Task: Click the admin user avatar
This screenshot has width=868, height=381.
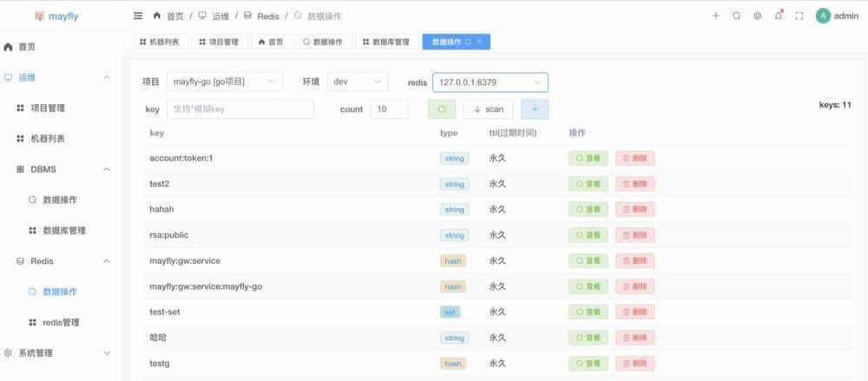Action: (823, 16)
